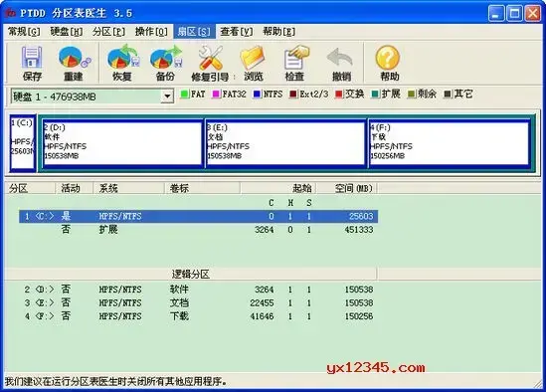The height and width of the screenshot is (392, 546).
Task: Close the PTDD window
Action: click(x=533, y=14)
